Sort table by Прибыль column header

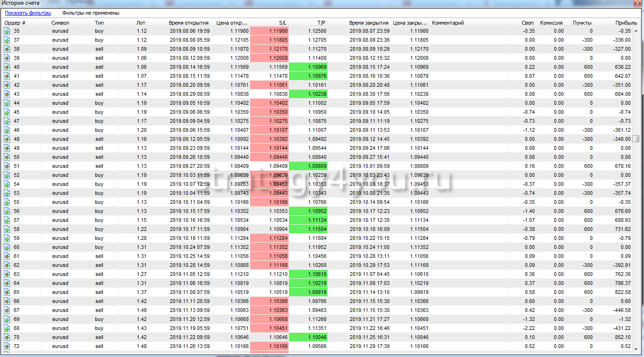(x=626, y=23)
